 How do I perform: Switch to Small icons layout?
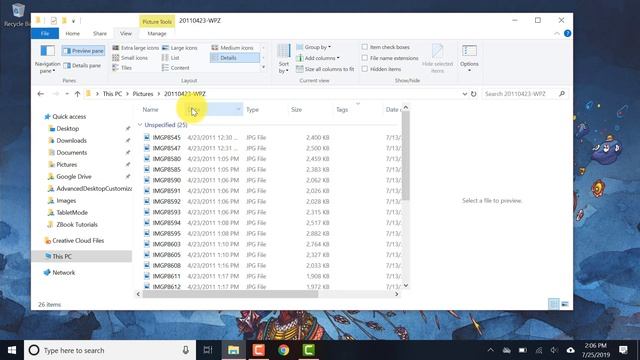pyautogui.click(x=130, y=58)
